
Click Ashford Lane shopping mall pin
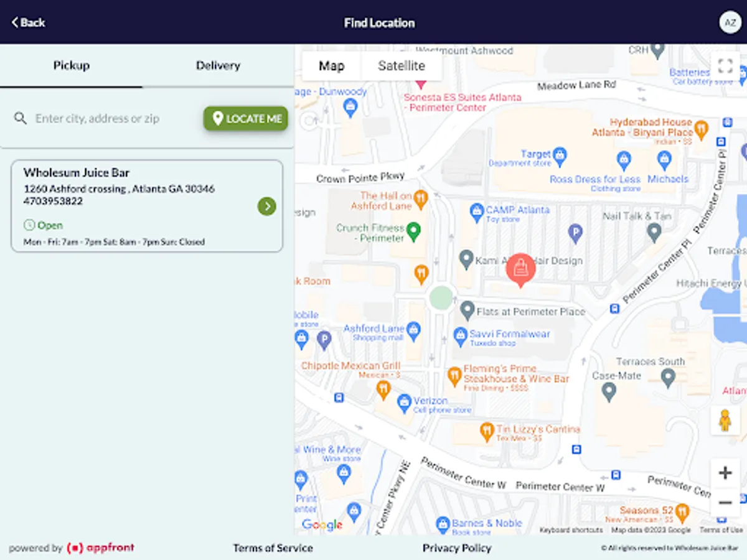tap(413, 330)
